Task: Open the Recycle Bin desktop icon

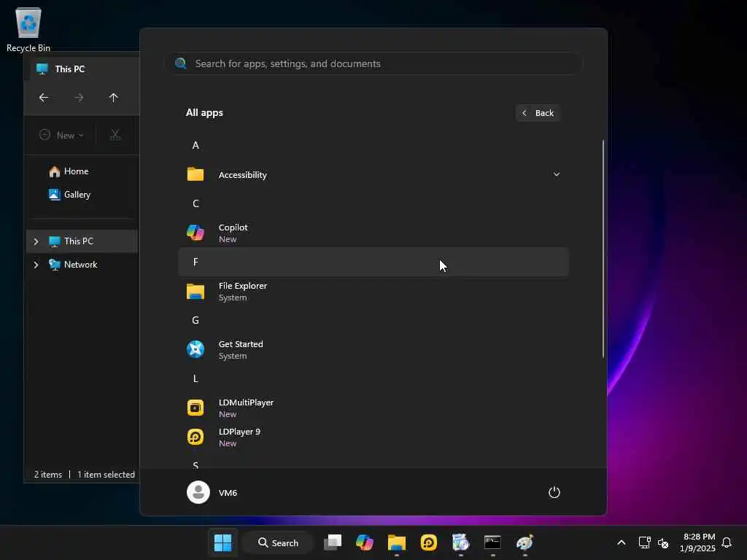Action: pyautogui.click(x=28, y=29)
